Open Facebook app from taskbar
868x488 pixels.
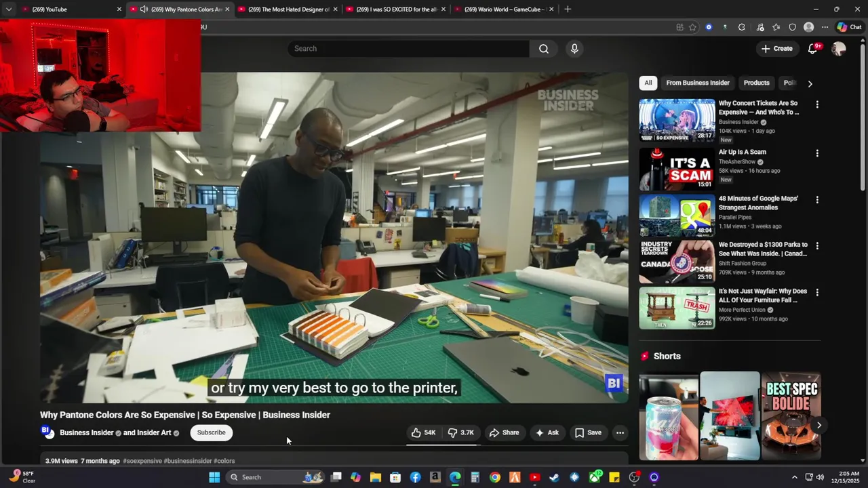point(416,477)
